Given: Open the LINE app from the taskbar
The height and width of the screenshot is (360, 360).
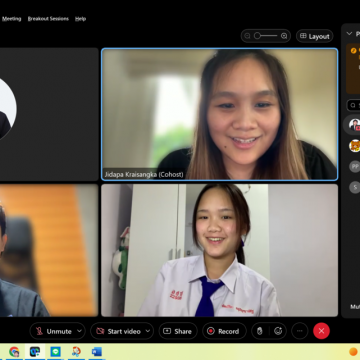Looking at the screenshot, I should pyautogui.click(x=55, y=352).
